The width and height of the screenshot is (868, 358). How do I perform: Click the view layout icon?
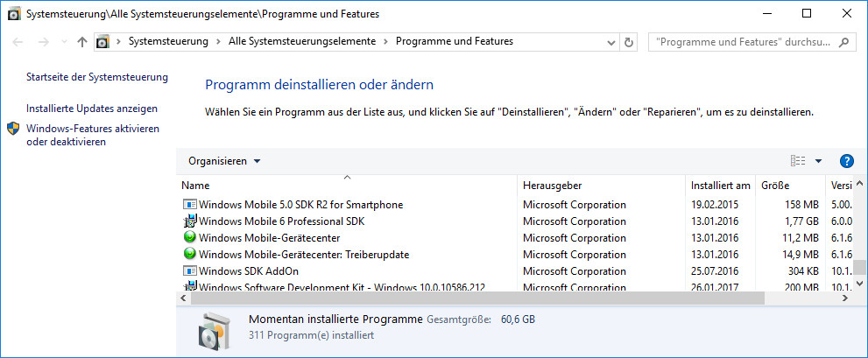tap(798, 161)
